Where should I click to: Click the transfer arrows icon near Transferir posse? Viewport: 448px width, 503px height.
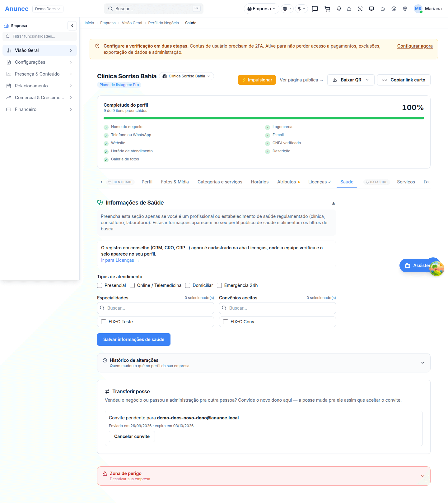(107, 391)
